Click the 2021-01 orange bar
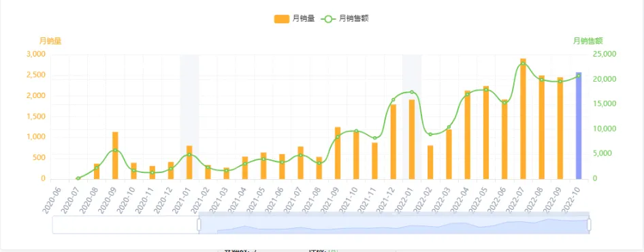 click(189, 162)
